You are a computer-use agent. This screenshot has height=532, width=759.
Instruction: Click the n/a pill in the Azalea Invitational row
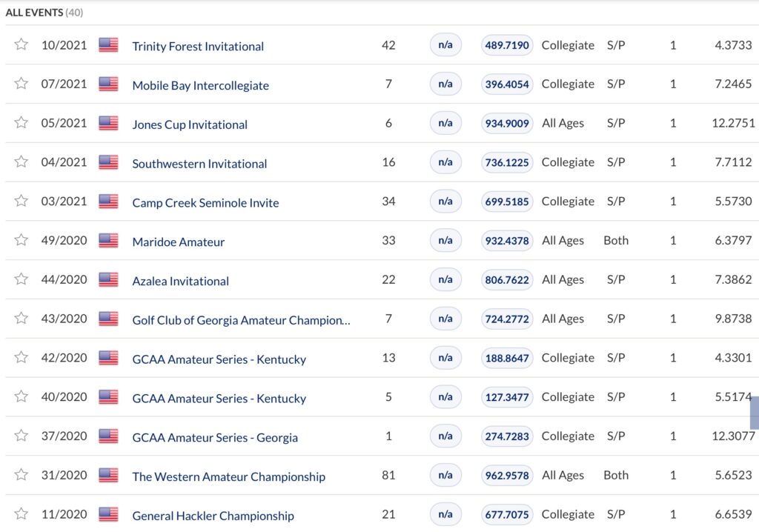click(x=445, y=279)
